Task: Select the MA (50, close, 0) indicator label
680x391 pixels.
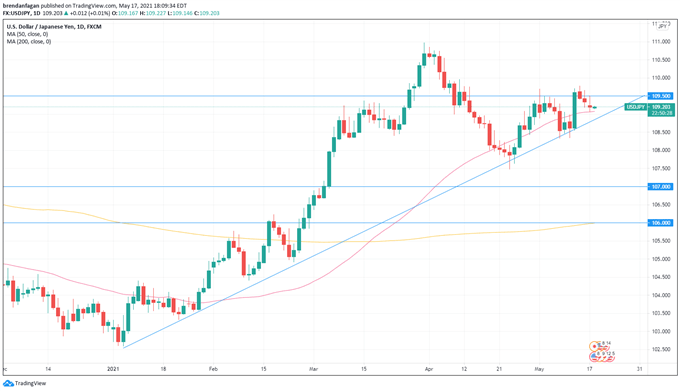Action: (27, 34)
